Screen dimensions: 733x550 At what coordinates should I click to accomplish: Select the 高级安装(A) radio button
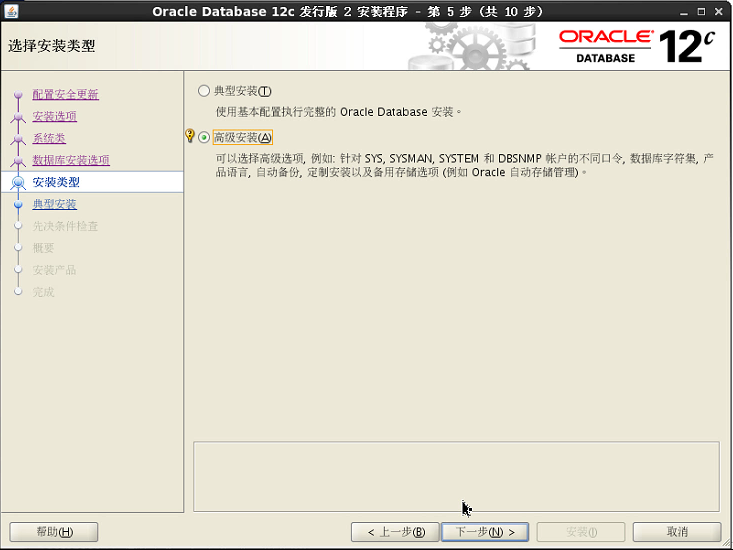click(204, 137)
